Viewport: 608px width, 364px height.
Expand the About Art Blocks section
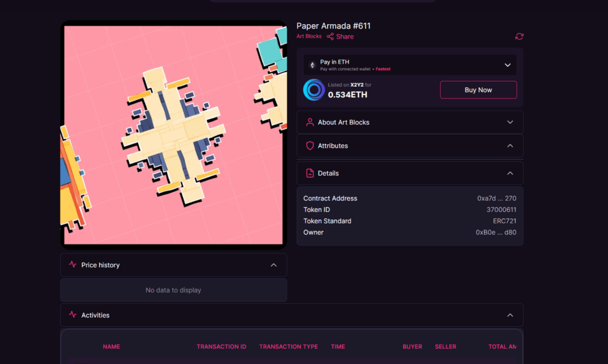pyautogui.click(x=509, y=122)
